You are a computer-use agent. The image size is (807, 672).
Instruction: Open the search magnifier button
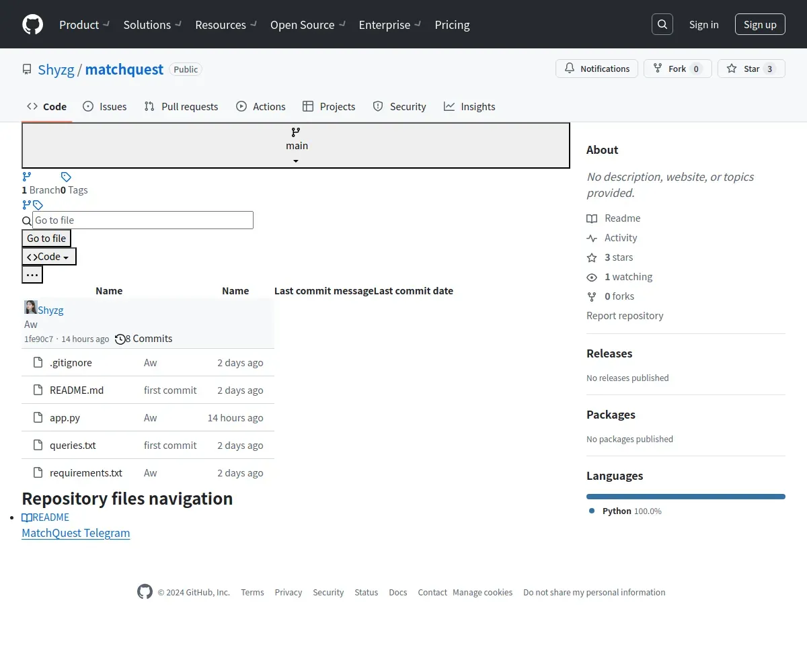click(x=662, y=24)
